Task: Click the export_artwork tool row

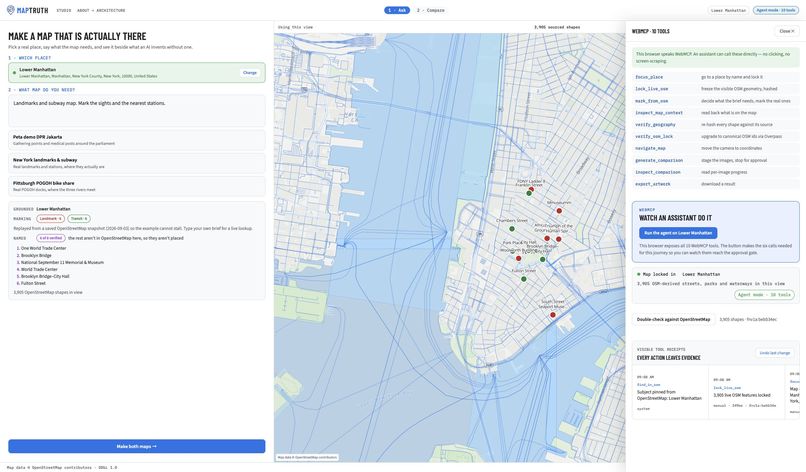Action: coord(716,184)
